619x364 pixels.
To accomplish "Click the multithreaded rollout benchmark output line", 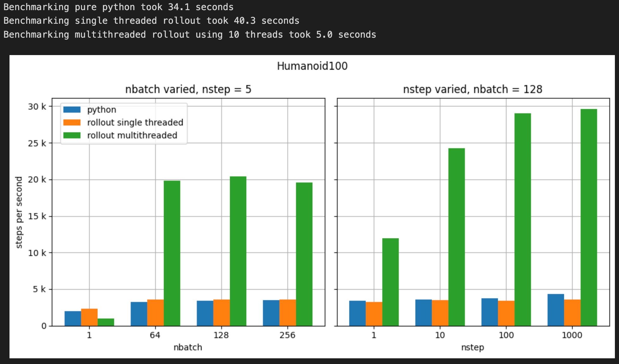I will point(190,35).
